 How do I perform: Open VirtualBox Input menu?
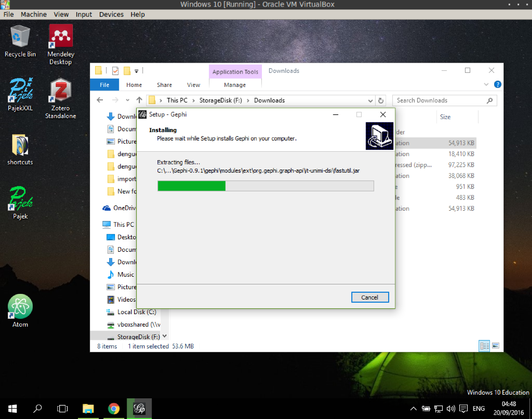(x=84, y=14)
